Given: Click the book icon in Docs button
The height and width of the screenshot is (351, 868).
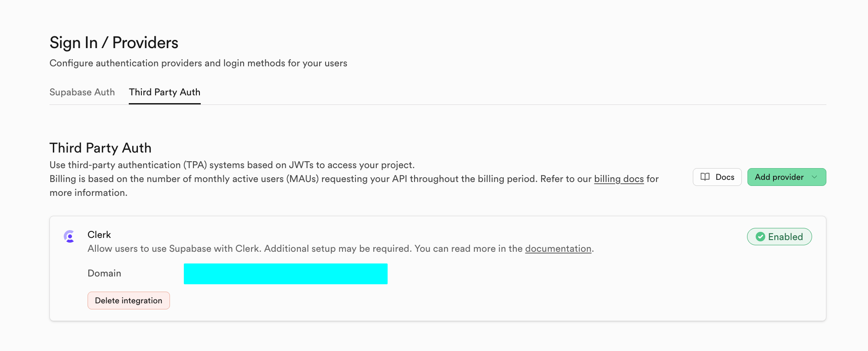Looking at the screenshot, I should tap(705, 177).
